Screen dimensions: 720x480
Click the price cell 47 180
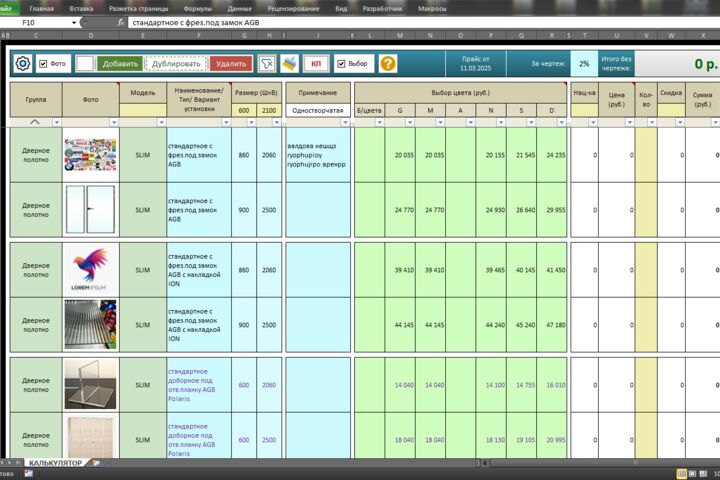coord(551,325)
